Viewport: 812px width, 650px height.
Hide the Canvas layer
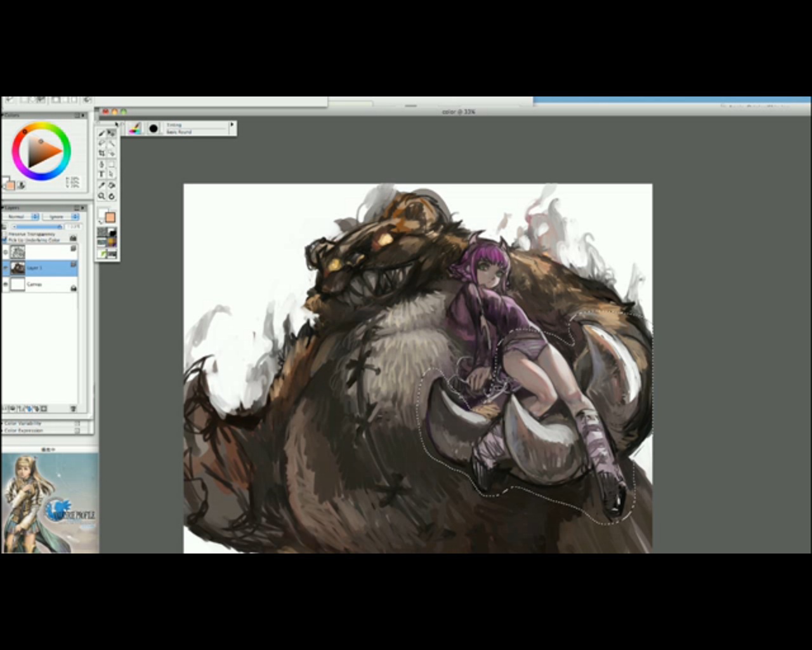(6, 284)
